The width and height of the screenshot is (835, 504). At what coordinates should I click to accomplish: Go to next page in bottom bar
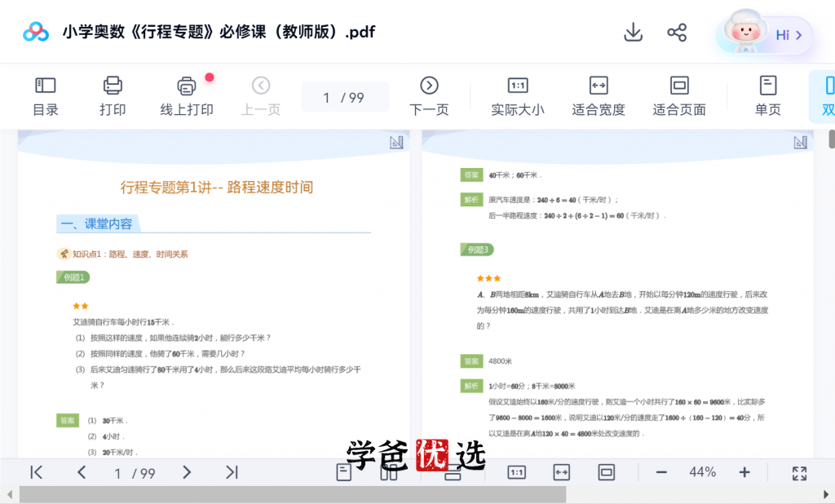[187, 472]
